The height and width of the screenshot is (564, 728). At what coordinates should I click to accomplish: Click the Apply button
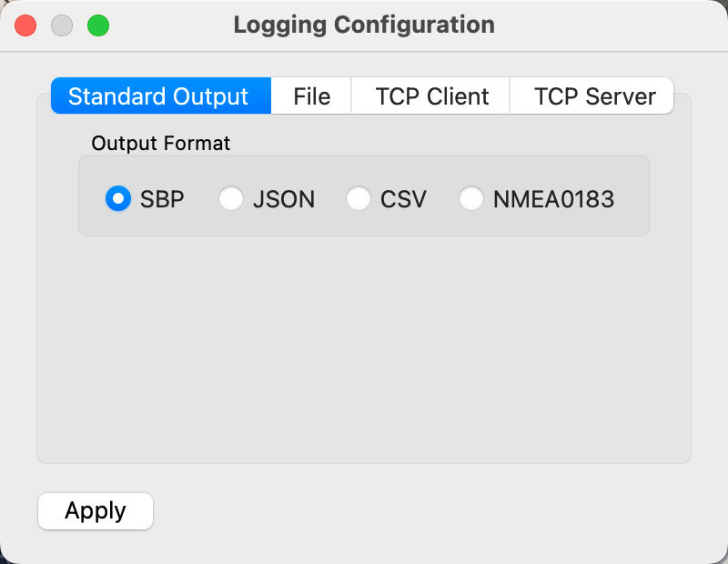(x=96, y=511)
